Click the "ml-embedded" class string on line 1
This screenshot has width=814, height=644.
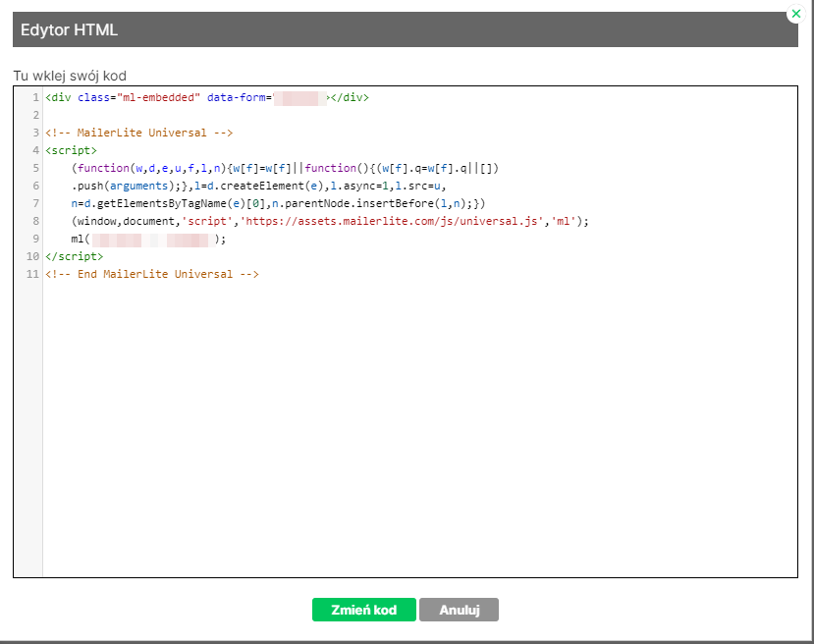pyautogui.click(x=158, y=97)
